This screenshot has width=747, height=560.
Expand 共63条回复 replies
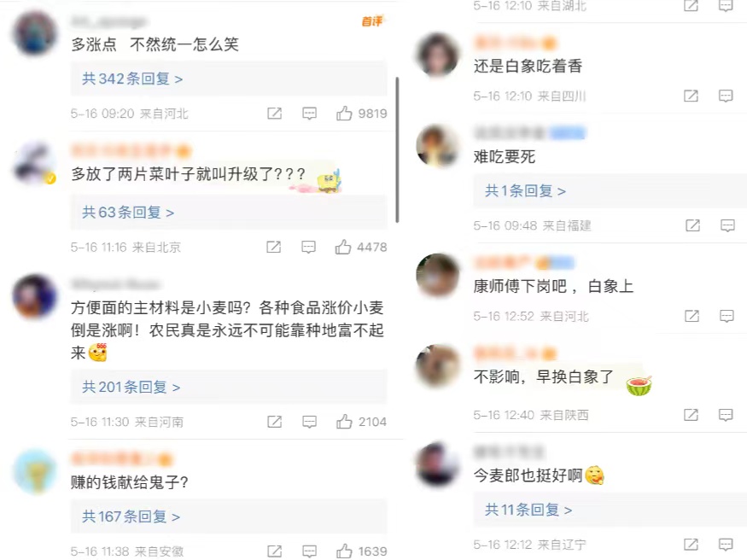[128, 212]
